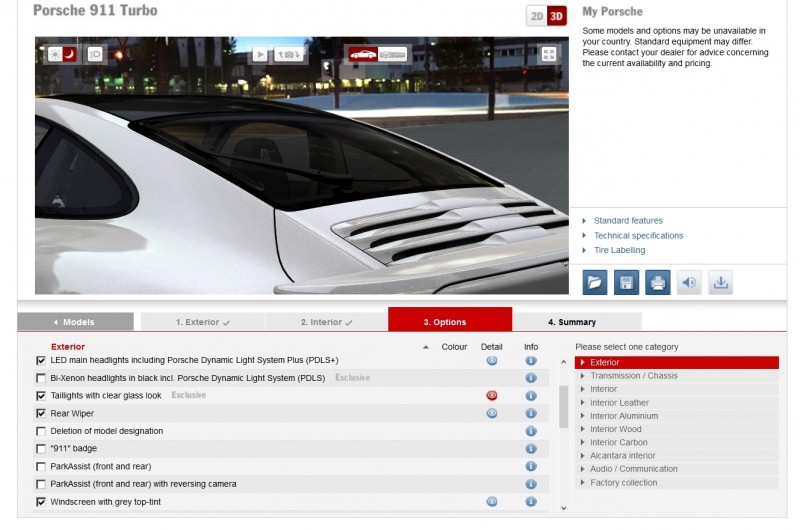Image resolution: width=800 pixels, height=530 pixels.
Task: Select the 3. Options tab
Action: [450, 320]
